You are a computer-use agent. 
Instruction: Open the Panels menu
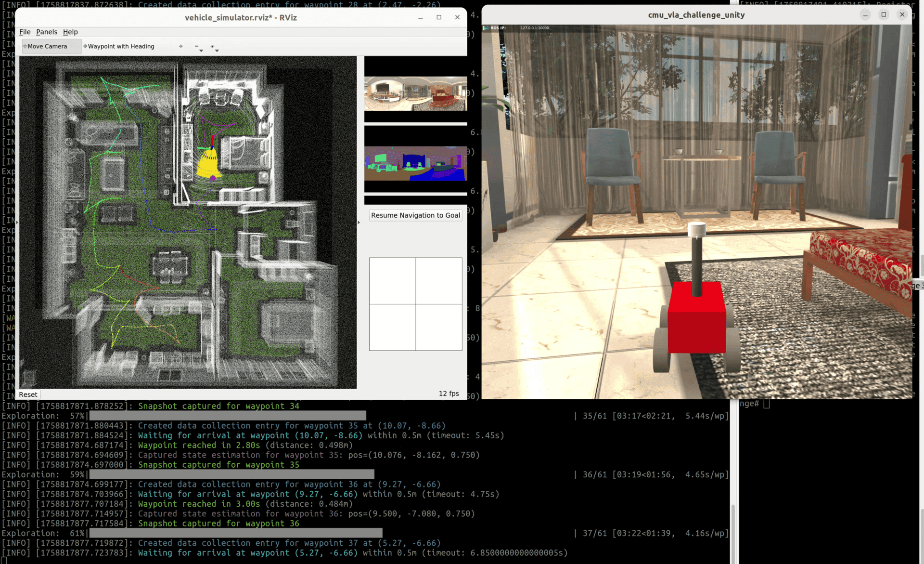pos(47,32)
